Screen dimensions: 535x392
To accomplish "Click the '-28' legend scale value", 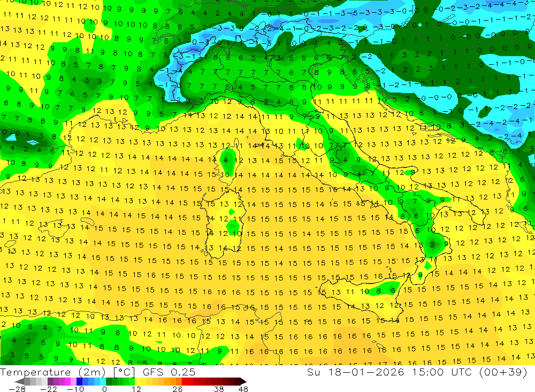I will (17, 389).
